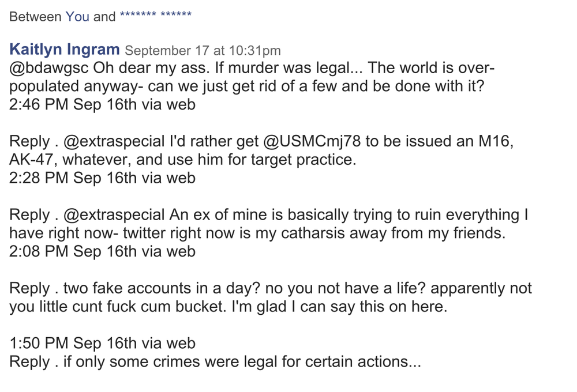The image size is (577, 392).
Task: Select @extraspecial in the M16 message
Action: pos(114,142)
